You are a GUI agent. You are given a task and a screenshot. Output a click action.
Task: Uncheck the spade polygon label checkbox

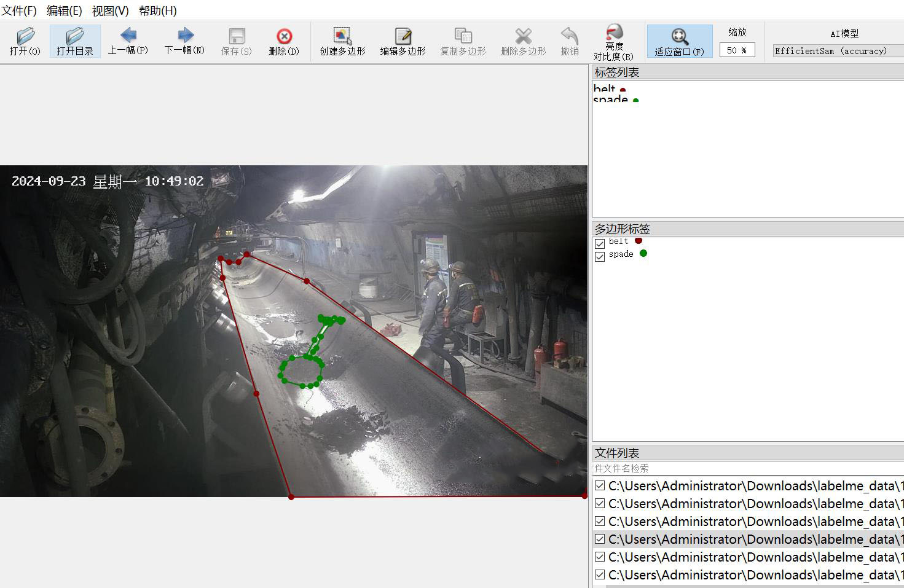click(600, 256)
